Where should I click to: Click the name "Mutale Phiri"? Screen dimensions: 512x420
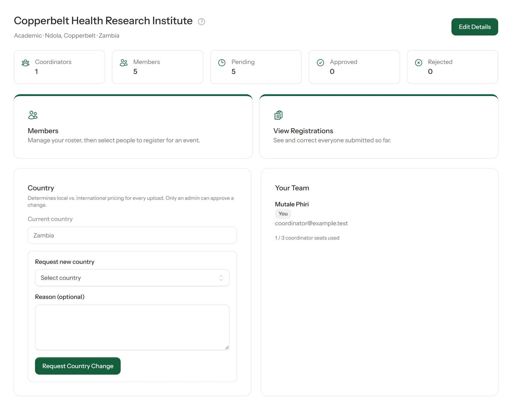[292, 204]
